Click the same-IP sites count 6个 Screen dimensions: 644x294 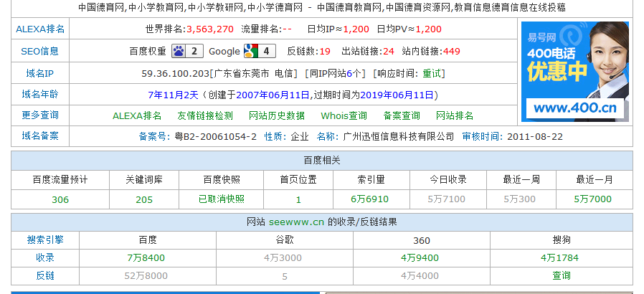354,73
